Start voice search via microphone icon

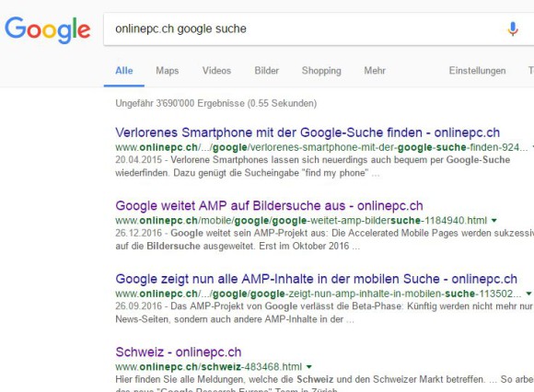pyautogui.click(x=513, y=29)
